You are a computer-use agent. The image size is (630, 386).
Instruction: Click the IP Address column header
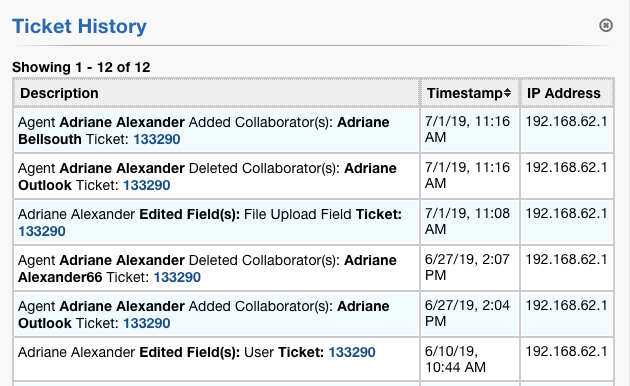click(x=567, y=93)
